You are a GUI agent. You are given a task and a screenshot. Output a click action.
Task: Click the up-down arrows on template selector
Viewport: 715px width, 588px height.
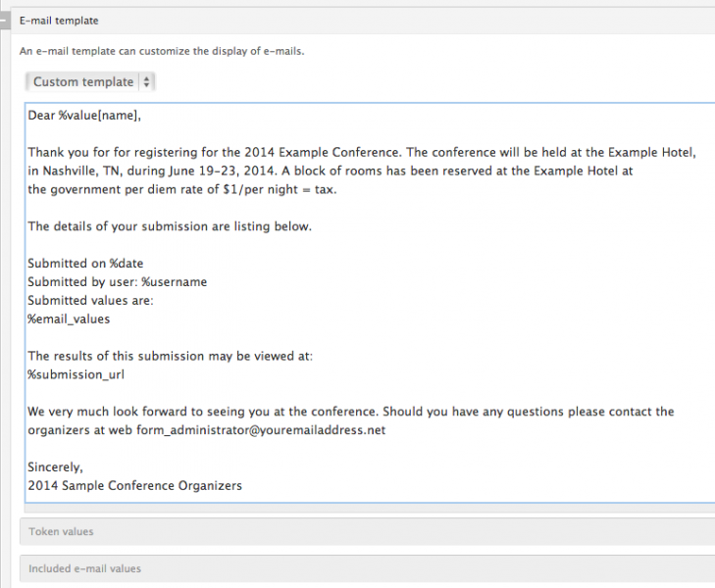tap(146, 82)
